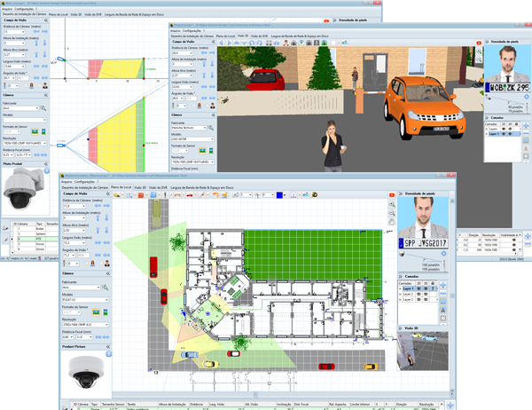The image size is (532, 410).
Task: Click manufacturer search icon in 3D window
Action: click(x=211, y=128)
